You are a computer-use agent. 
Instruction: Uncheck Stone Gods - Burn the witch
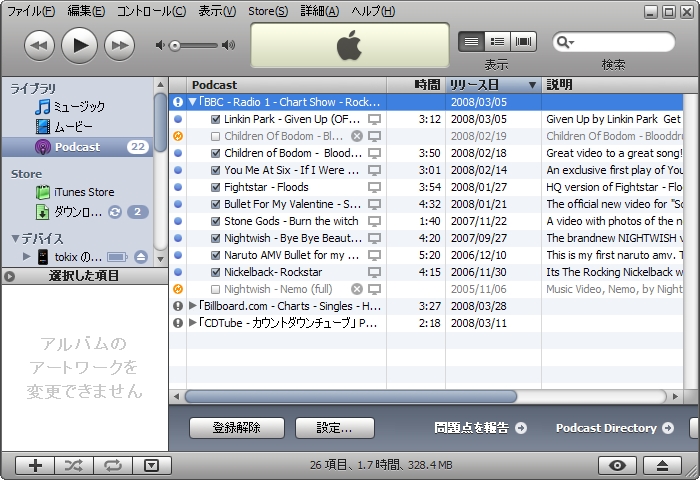tap(216, 221)
